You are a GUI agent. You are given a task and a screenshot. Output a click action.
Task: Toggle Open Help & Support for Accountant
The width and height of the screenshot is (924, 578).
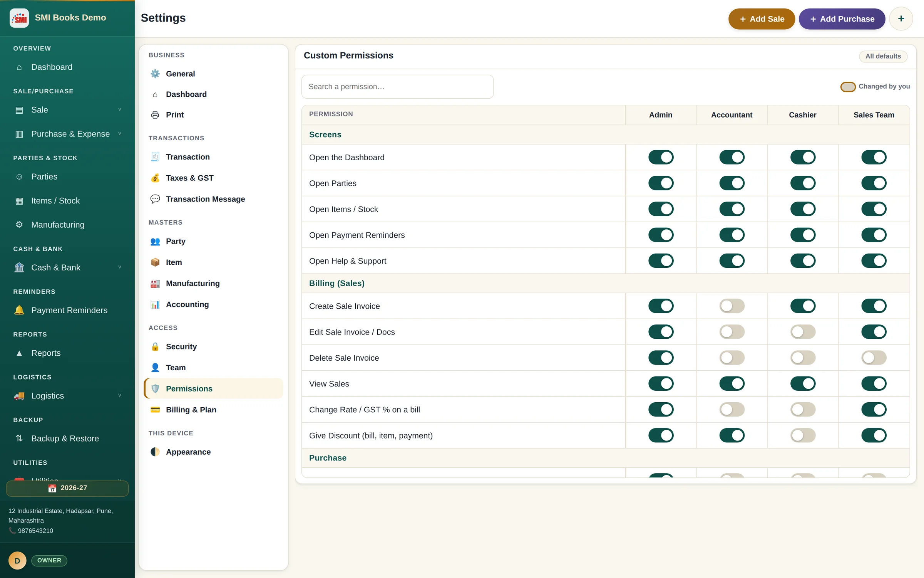pyautogui.click(x=732, y=260)
